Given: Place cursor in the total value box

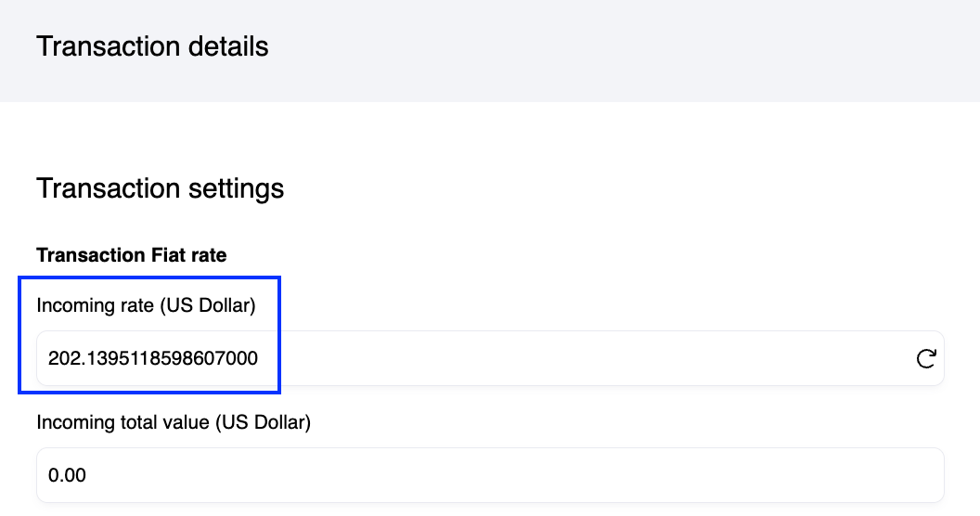Looking at the screenshot, I should [x=490, y=475].
